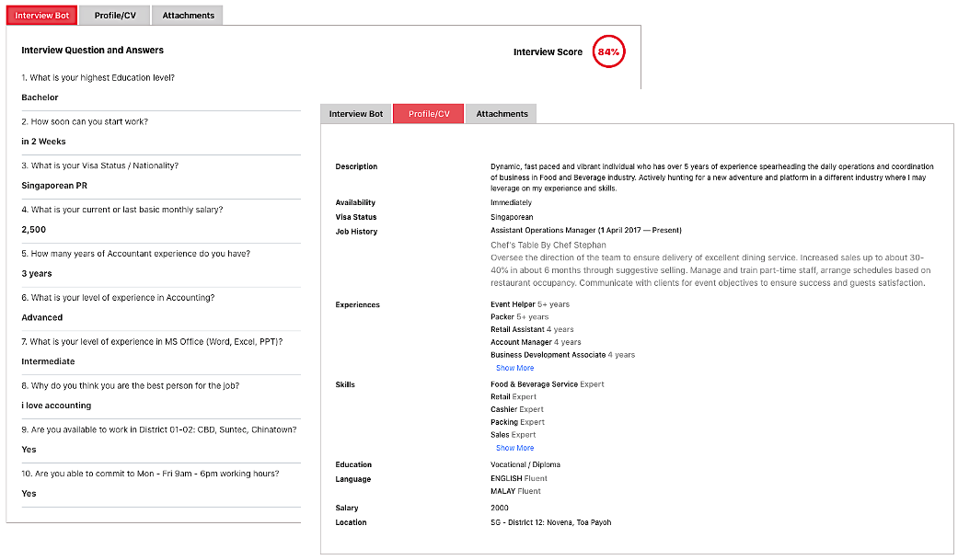Expand Experiences with the Show More link
The width and height of the screenshot is (958, 560).
(x=514, y=368)
